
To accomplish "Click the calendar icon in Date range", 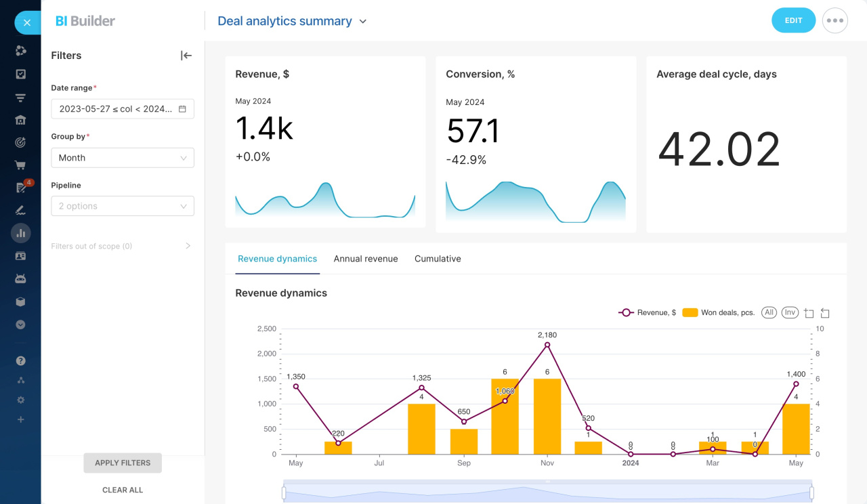I will tap(182, 109).
